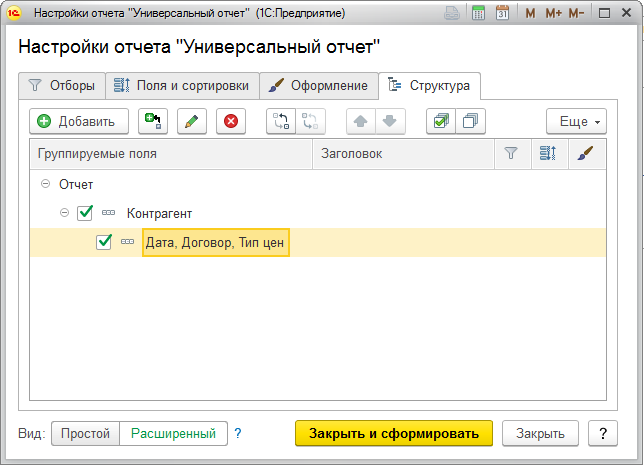Collapse the Отчет tree node
Image resolution: width=644 pixels, height=466 pixels.
click(45, 185)
